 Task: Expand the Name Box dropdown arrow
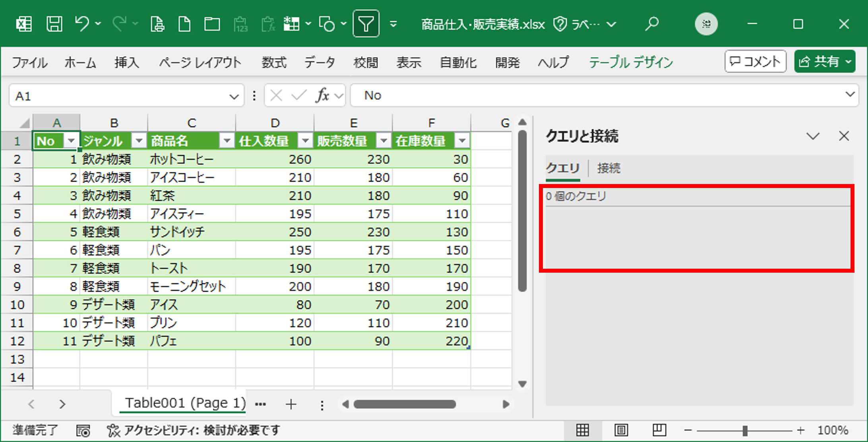click(x=234, y=96)
